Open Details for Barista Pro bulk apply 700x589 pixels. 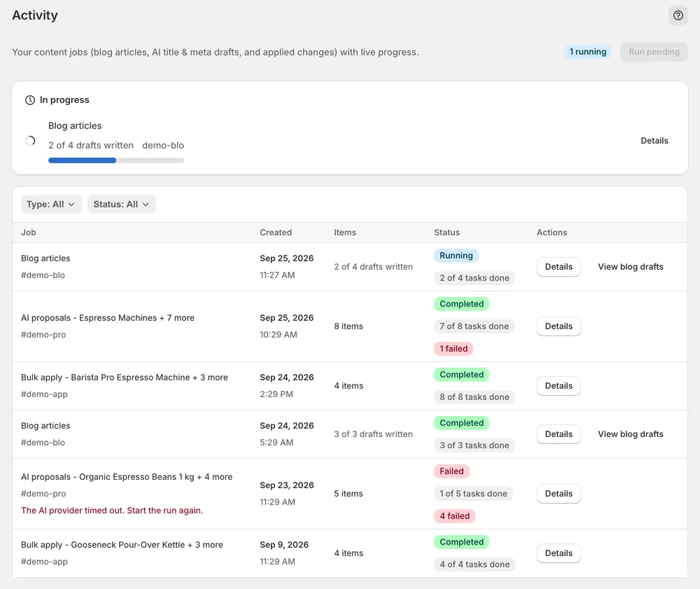click(559, 386)
